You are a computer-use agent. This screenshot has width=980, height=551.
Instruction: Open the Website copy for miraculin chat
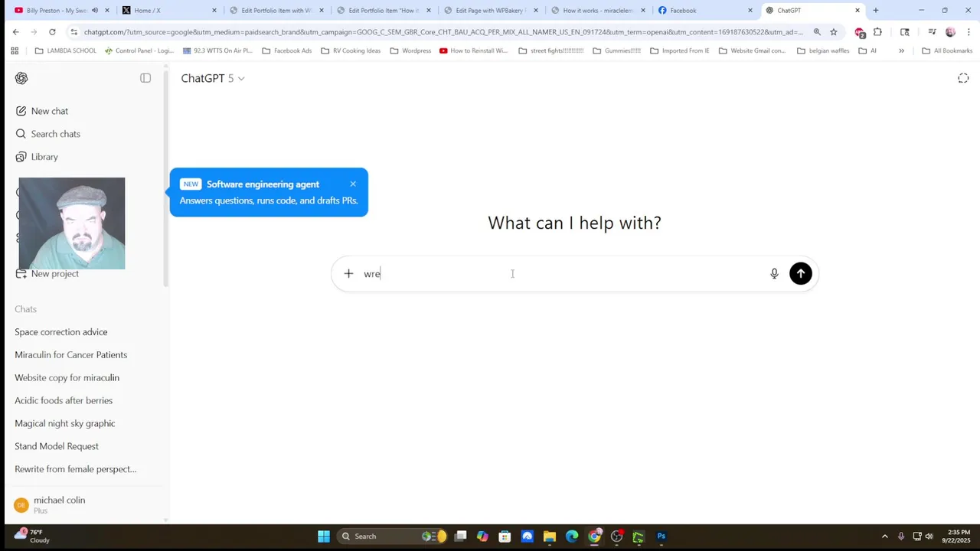(67, 378)
